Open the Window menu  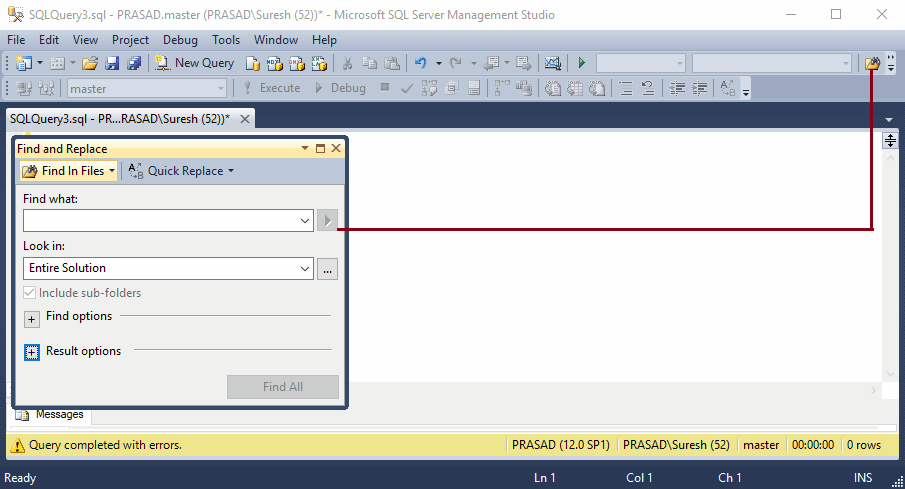point(276,40)
